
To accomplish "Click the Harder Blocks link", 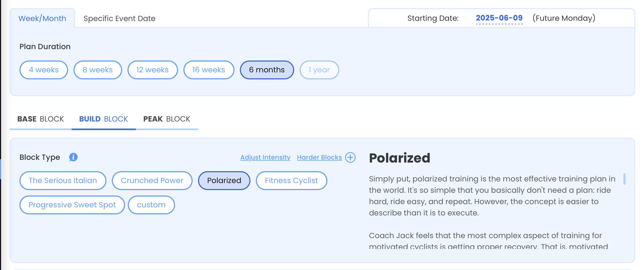I will (x=319, y=157).
